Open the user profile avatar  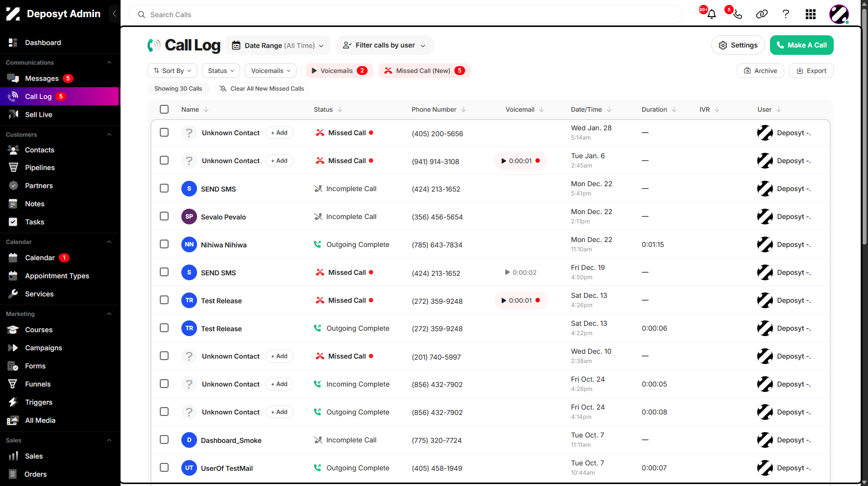click(839, 14)
